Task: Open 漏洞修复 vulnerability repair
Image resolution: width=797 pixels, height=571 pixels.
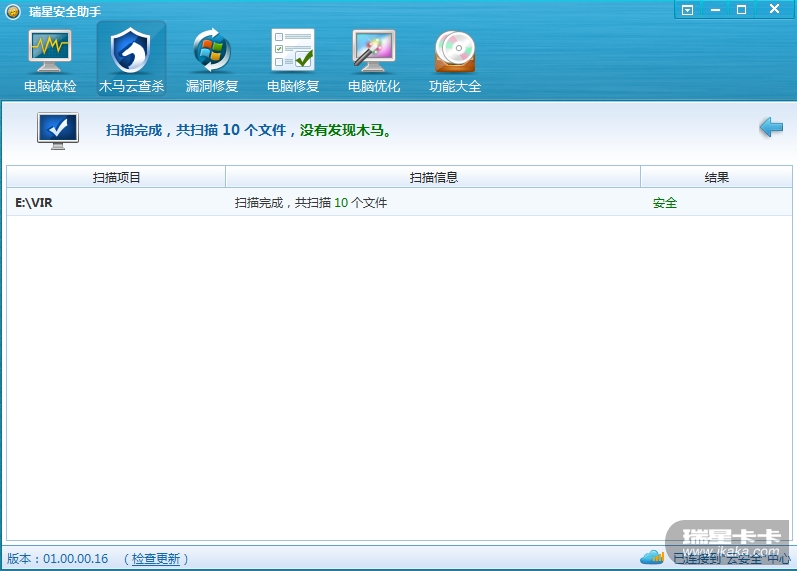Action: pos(212,60)
